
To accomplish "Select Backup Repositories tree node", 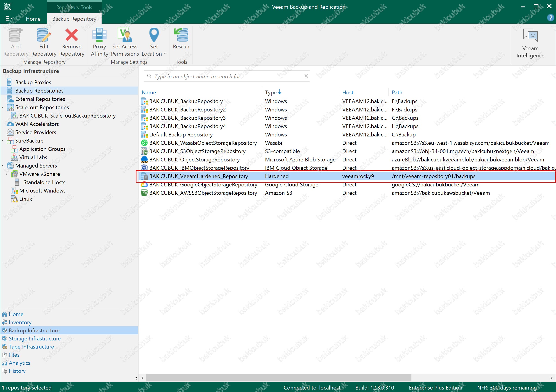I will pyautogui.click(x=39, y=91).
